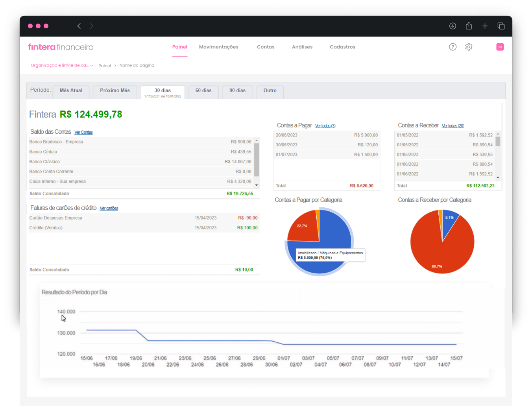Image resolution: width=532 pixels, height=406 pixels.
Task: Click scroll-up arrow in Saldo das Contas list
Action: click(x=257, y=140)
